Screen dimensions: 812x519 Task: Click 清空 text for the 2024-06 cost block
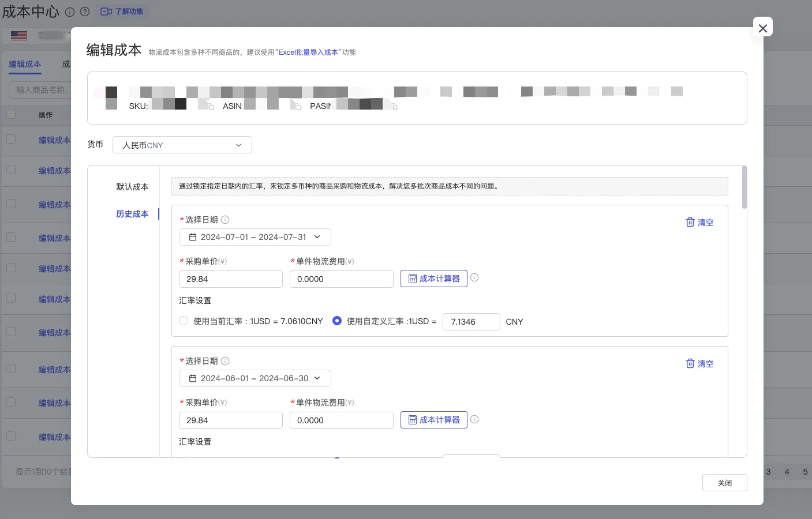click(706, 364)
